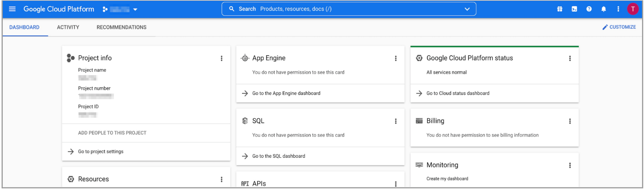This screenshot has width=644, height=190.
Task: Open the SQL card three-dot menu
Action: (x=396, y=121)
